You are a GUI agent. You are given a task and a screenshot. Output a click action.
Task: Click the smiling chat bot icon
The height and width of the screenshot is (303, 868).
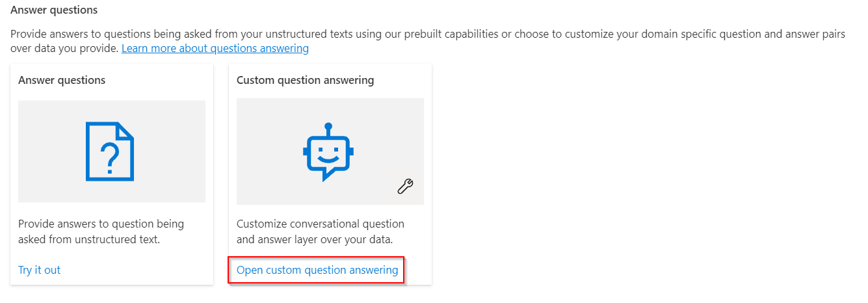pos(328,152)
